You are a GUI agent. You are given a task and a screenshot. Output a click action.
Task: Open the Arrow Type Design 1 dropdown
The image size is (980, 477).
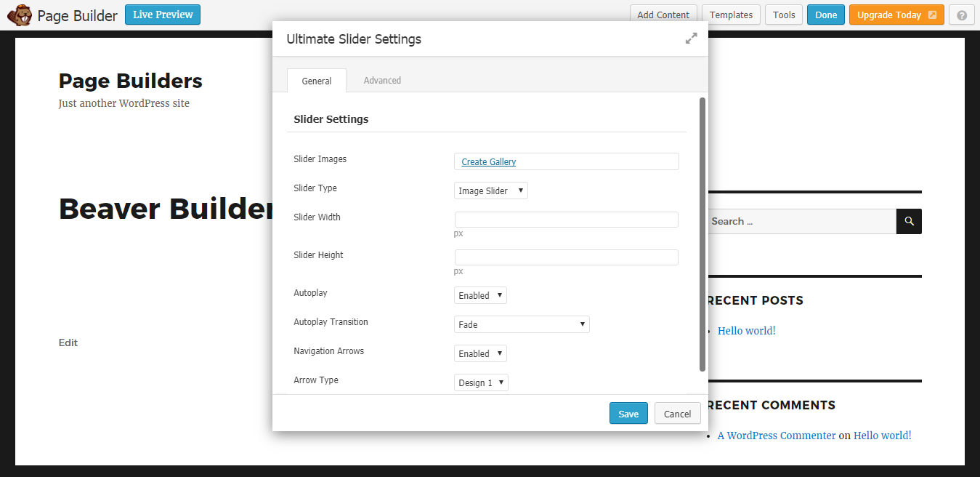coord(481,383)
